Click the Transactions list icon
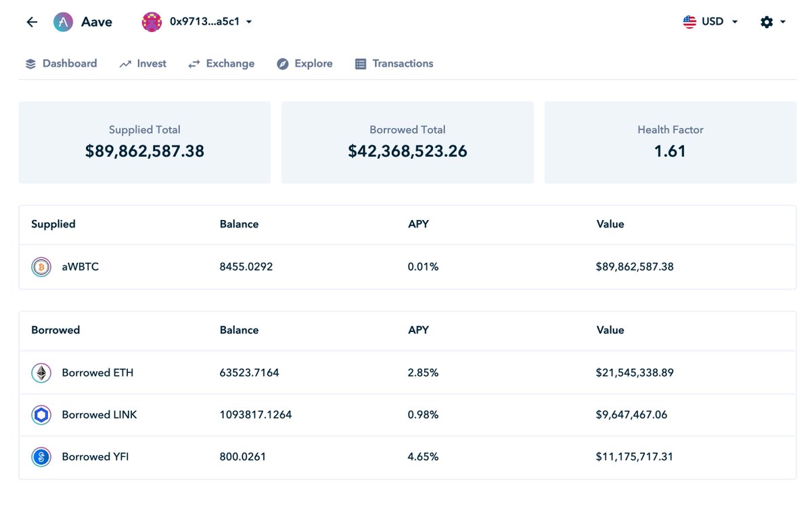812x508 pixels. point(361,64)
